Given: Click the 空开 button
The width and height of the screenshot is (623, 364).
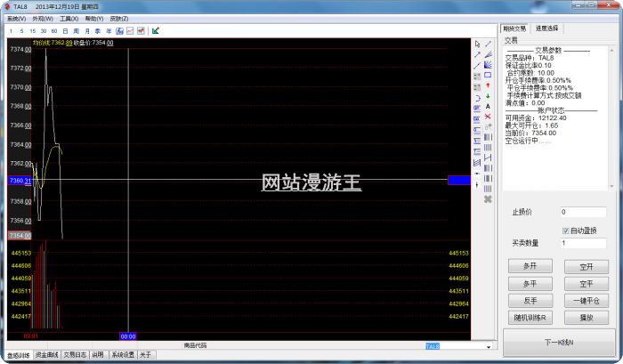Looking at the screenshot, I should pos(587,267).
